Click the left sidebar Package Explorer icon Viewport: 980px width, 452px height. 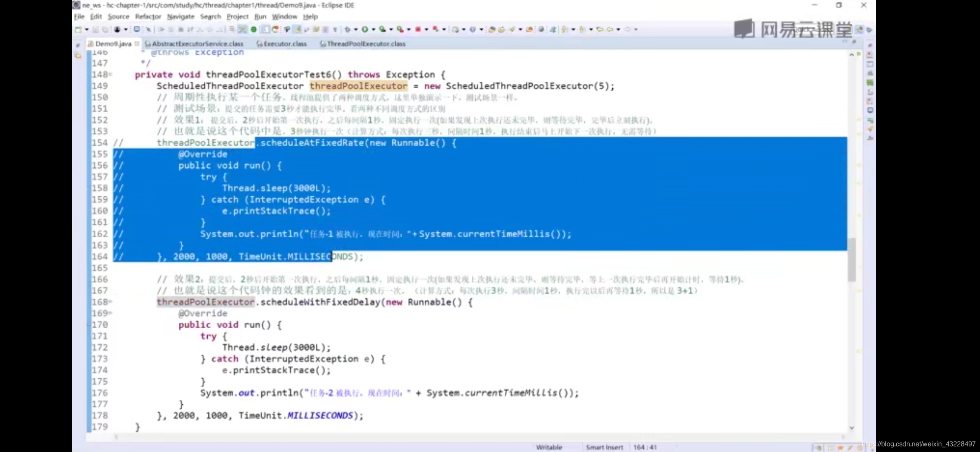pyautogui.click(x=78, y=55)
